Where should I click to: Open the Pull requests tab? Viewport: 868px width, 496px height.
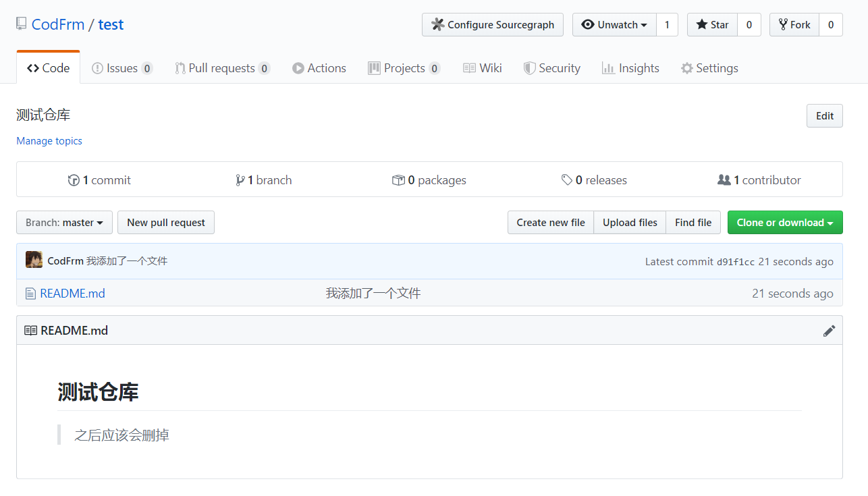[221, 68]
